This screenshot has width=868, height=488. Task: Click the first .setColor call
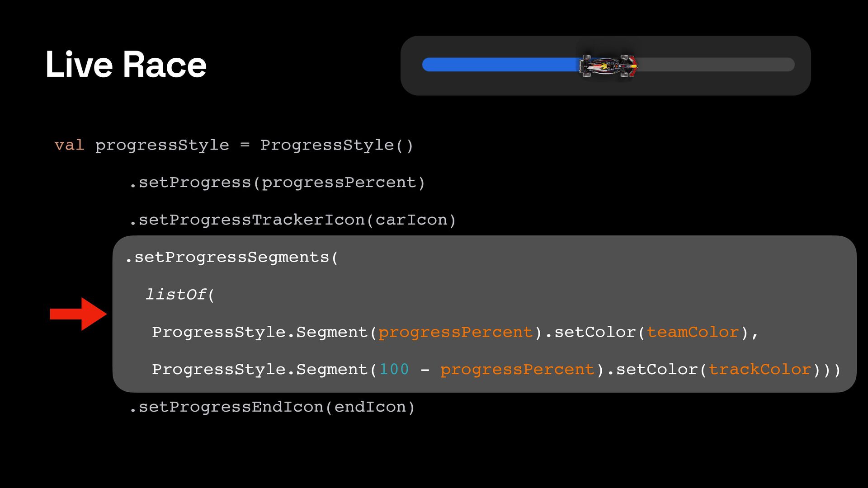point(594,332)
